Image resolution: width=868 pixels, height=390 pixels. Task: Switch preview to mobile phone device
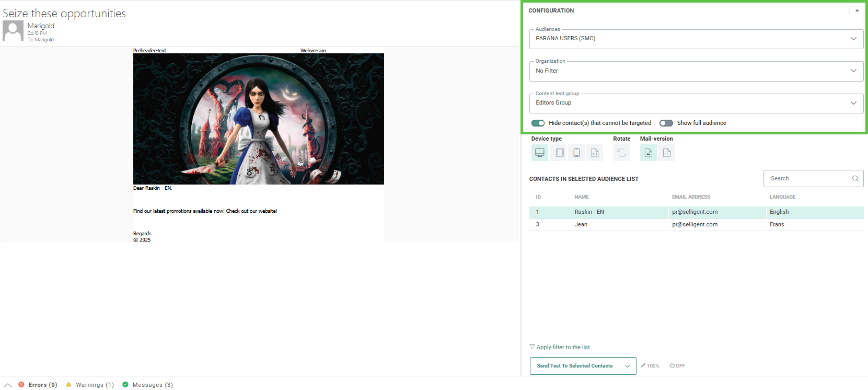tap(576, 153)
